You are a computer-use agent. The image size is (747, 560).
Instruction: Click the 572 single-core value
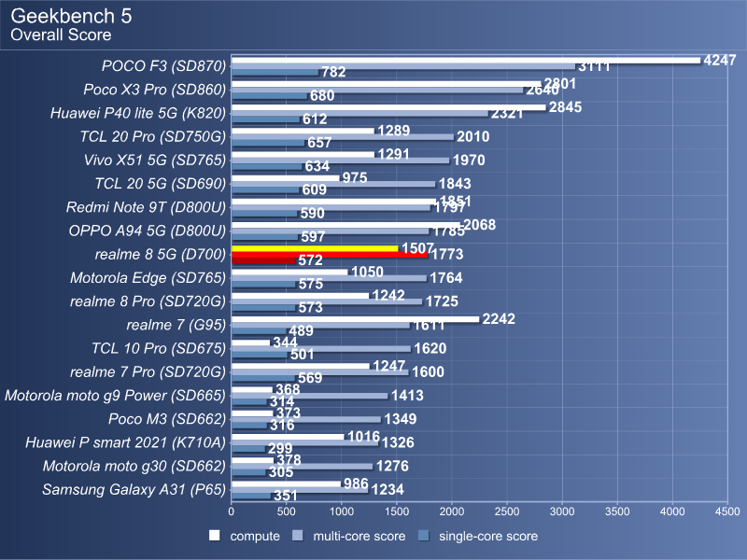[x=311, y=260]
